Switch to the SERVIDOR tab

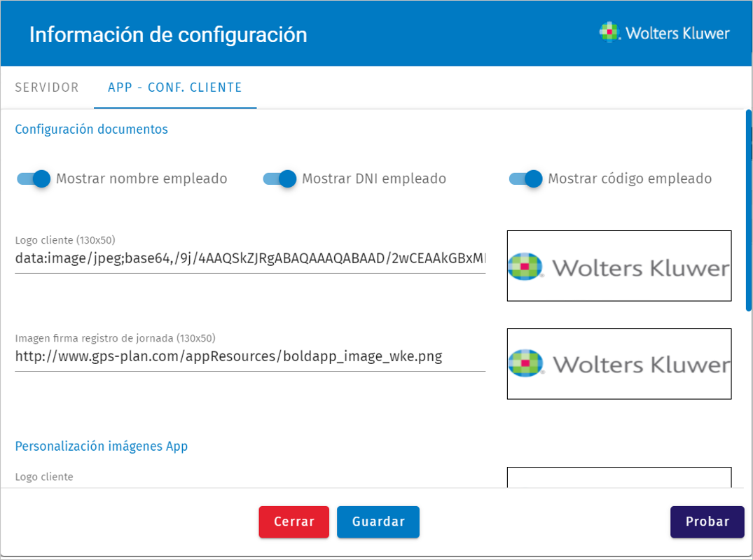47,87
